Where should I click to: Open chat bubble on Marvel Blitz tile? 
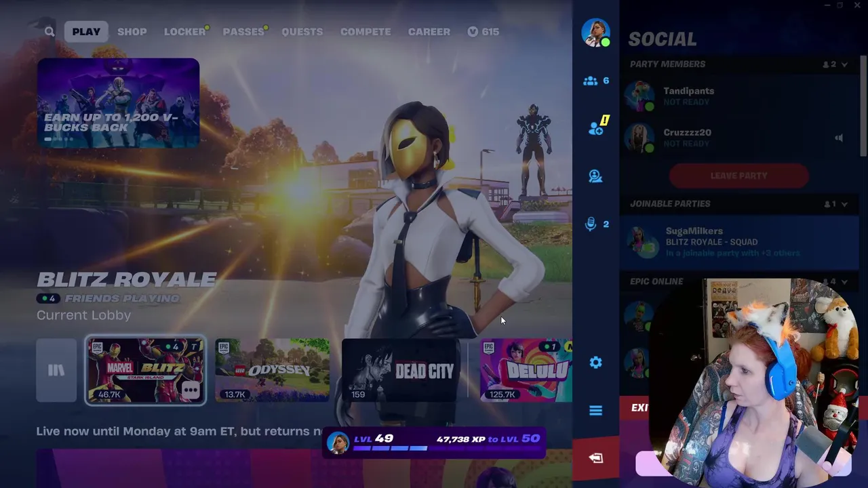[191, 390]
